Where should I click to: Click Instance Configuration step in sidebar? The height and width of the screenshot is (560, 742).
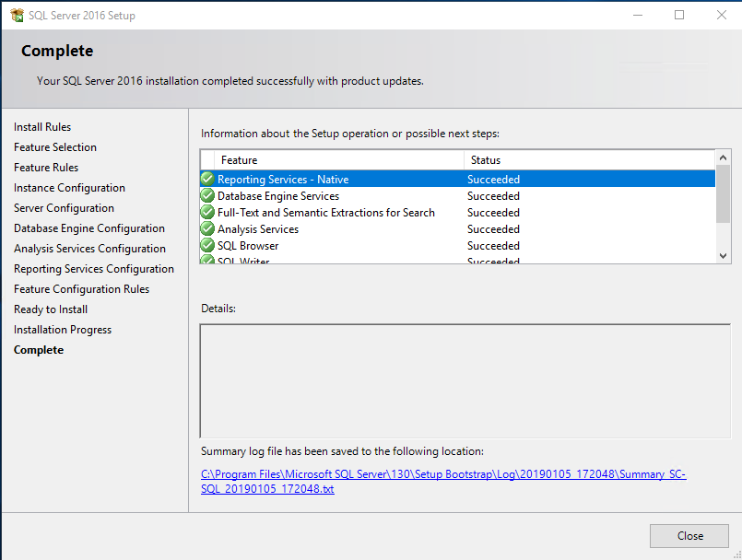pos(69,188)
